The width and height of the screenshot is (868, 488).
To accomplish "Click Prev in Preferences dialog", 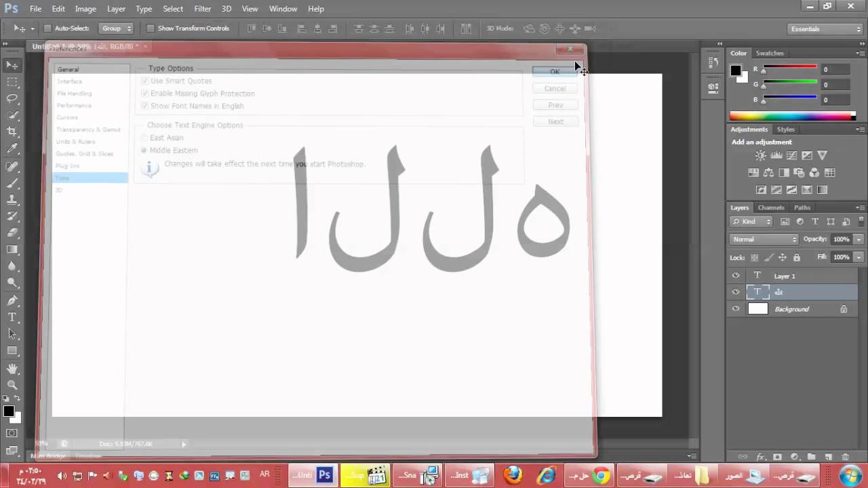I will click(555, 106).
